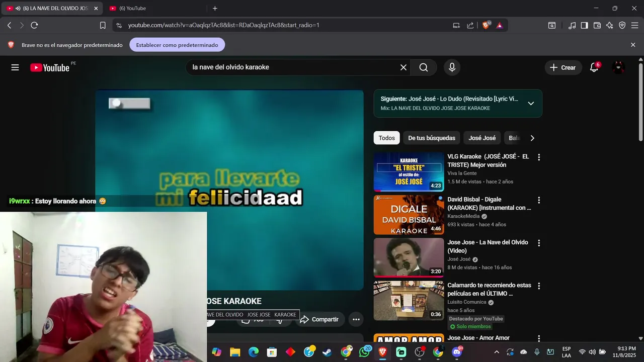This screenshot has height=362, width=644.
Task: Open Discord from taskbar
Action: click(x=457, y=352)
